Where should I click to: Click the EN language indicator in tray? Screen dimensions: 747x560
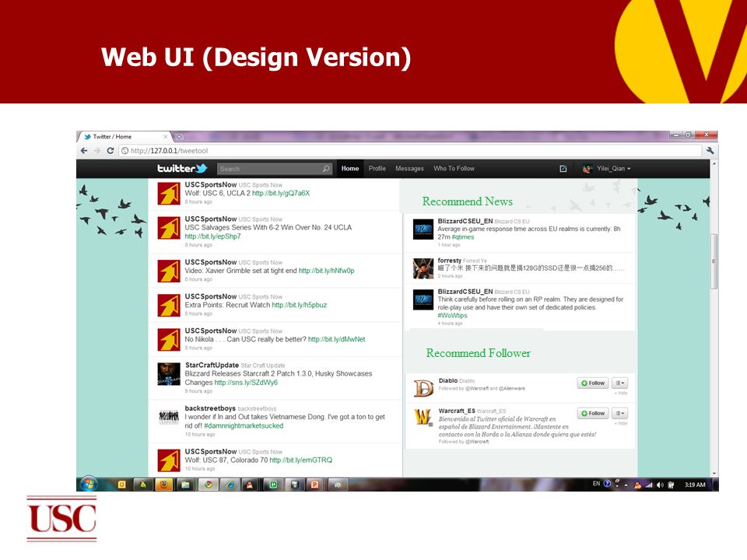[596, 484]
